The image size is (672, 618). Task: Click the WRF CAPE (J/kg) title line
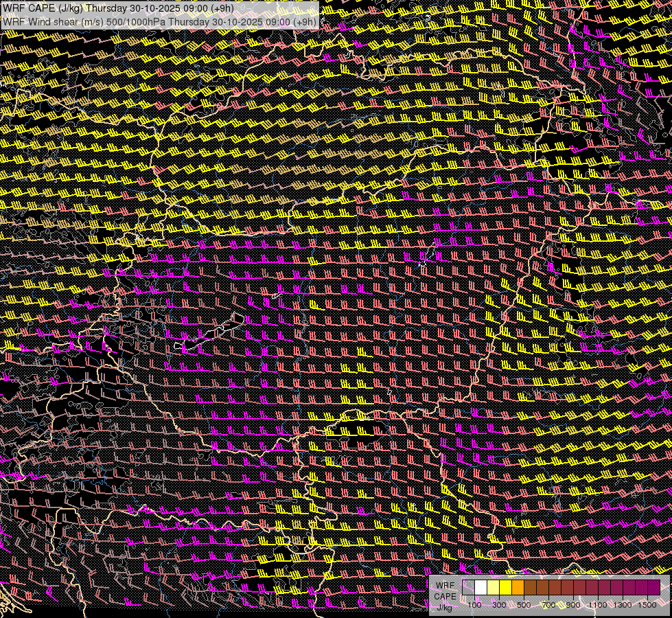(x=117, y=8)
